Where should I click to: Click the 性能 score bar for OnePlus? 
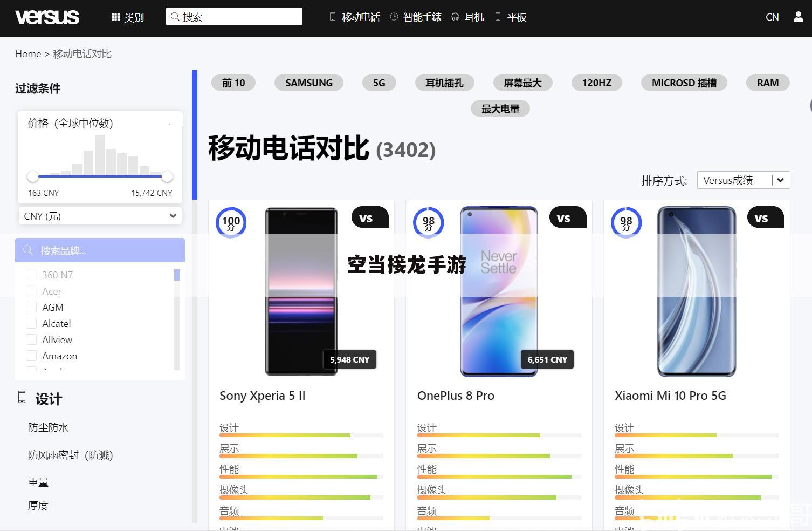(499, 477)
